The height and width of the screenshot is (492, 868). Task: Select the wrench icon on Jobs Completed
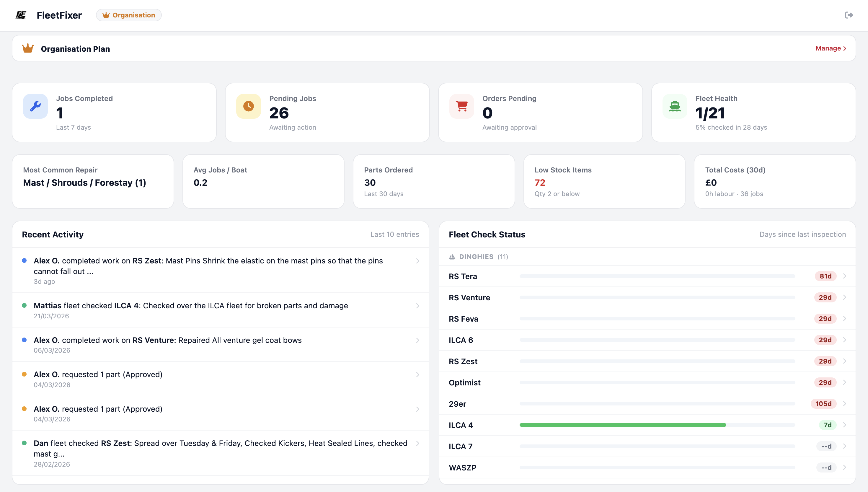point(35,106)
